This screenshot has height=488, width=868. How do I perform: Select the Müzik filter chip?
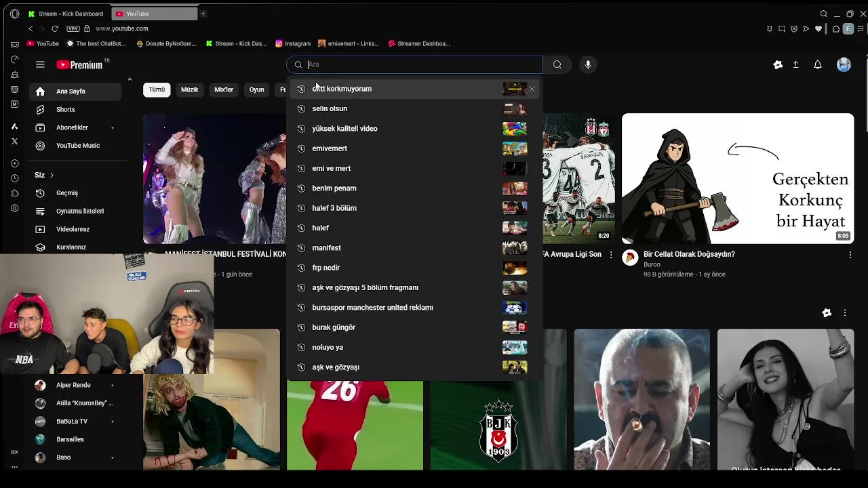(190, 89)
